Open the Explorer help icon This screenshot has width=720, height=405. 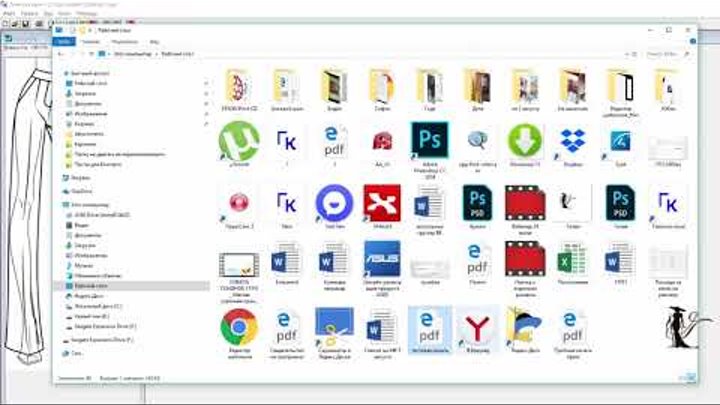click(x=692, y=41)
